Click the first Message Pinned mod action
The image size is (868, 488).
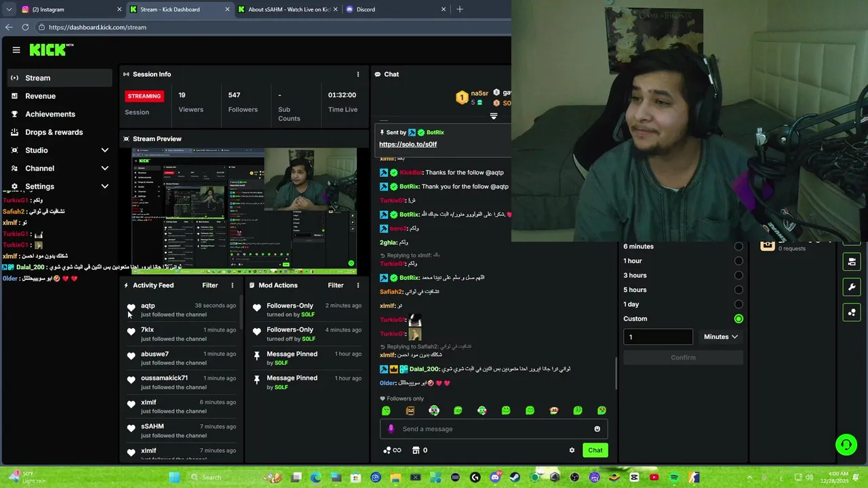[307, 359]
